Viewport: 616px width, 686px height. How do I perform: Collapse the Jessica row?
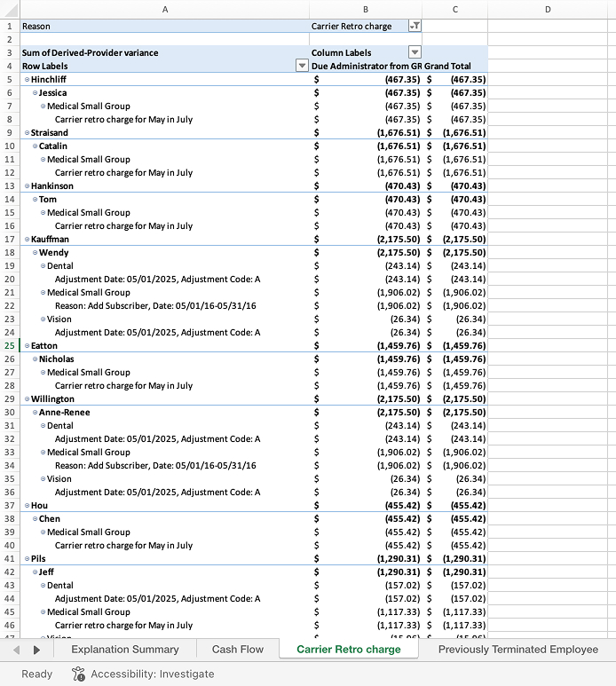(35, 93)
